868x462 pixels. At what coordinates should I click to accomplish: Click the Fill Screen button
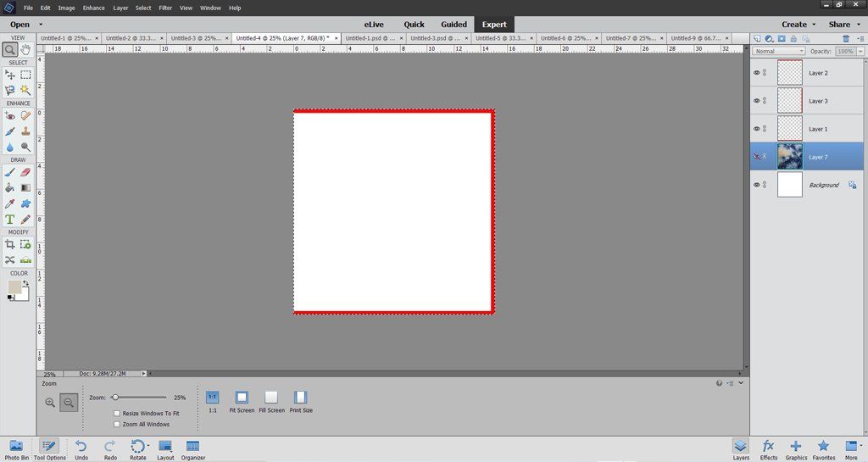tap(271, 402)
